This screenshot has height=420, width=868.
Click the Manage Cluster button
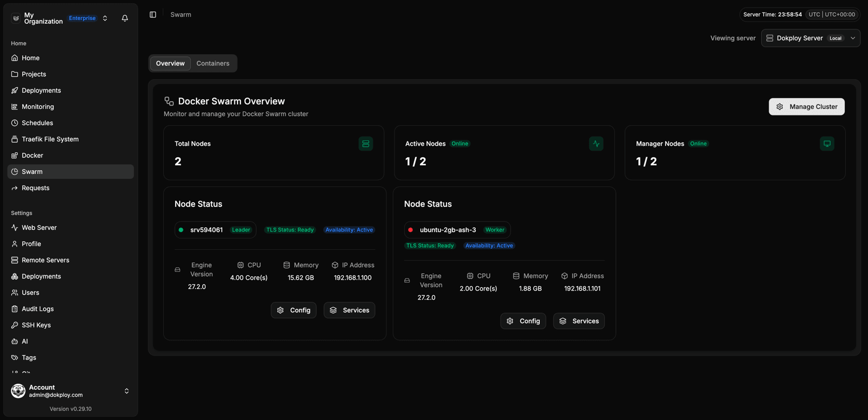click(806, 107)
